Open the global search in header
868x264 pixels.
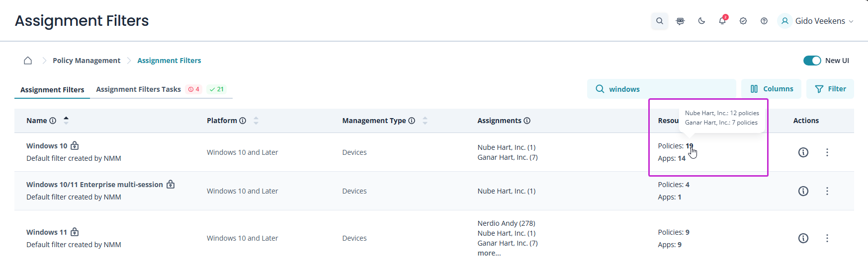click(659, 21)
